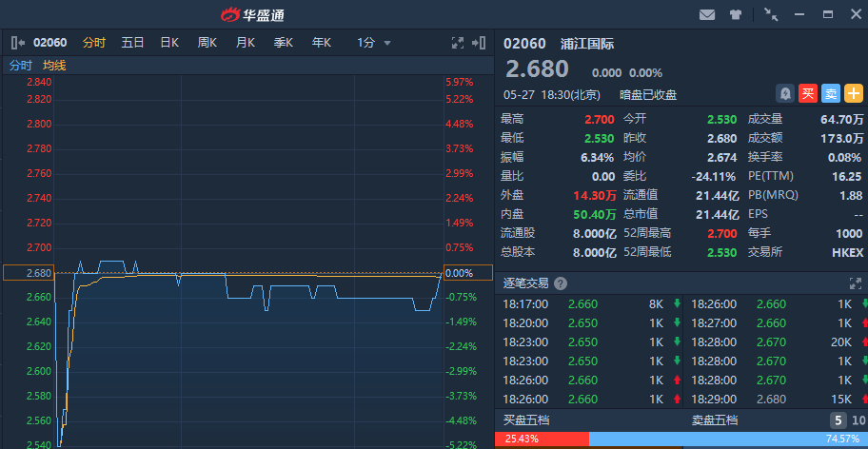This screenshot has height=449, width=868.
Task: Add stock to watchlist plus button
Action: [854, 94]
